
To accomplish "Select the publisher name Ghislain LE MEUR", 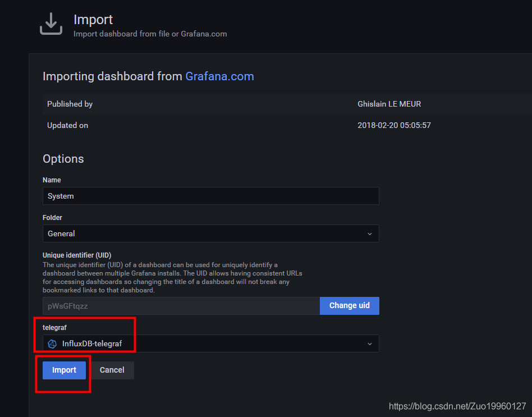I will pos(389,104).
